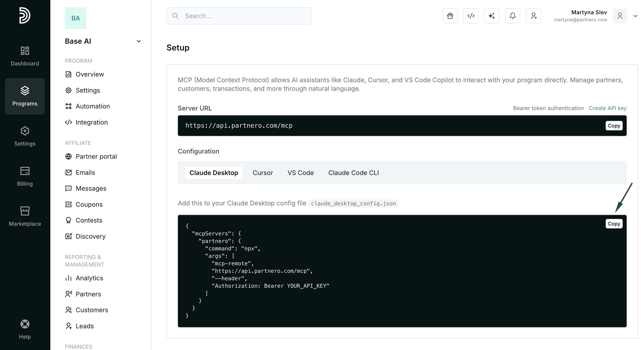Click the Help lifebuoy icon
This screenshot has width=644, height=350.
pyautogui.click(x=25, y=329)
